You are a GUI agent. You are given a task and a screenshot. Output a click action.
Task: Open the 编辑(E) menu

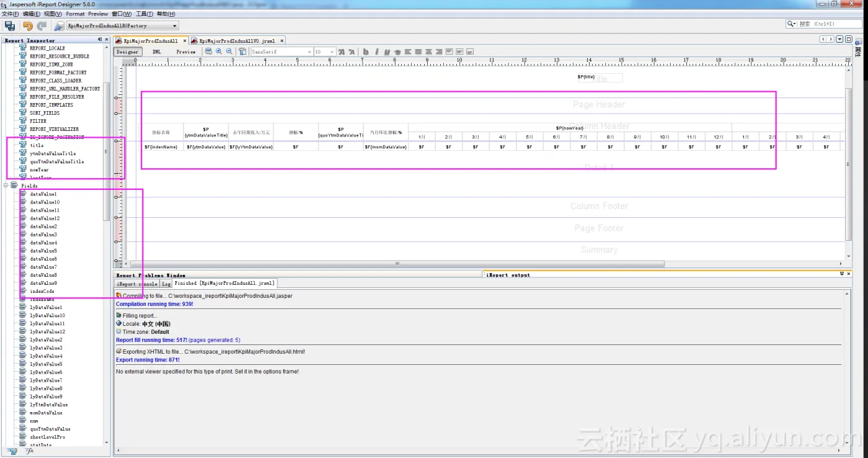click(x=32, y=14)
